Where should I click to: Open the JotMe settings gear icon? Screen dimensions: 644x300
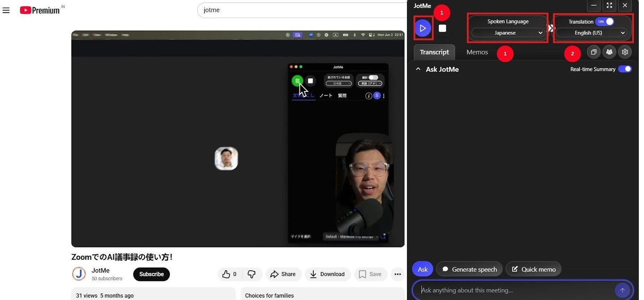[x=625, y=52]
